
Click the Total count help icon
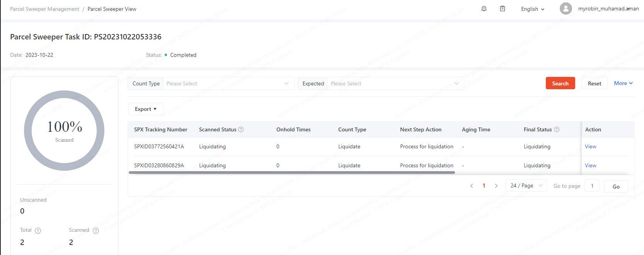click(x=38, y=231)
